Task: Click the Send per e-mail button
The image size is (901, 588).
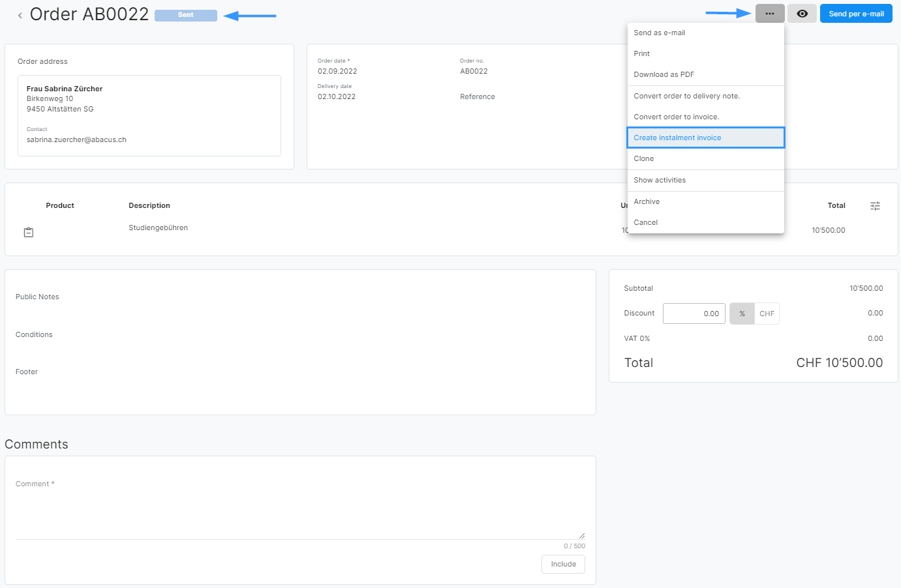Action: [855, 14]
